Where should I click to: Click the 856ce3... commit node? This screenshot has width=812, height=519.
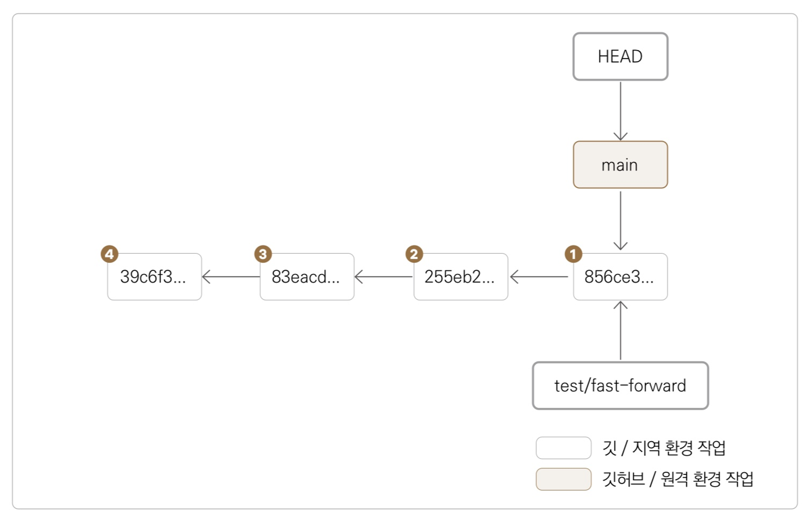pos(620,277)
